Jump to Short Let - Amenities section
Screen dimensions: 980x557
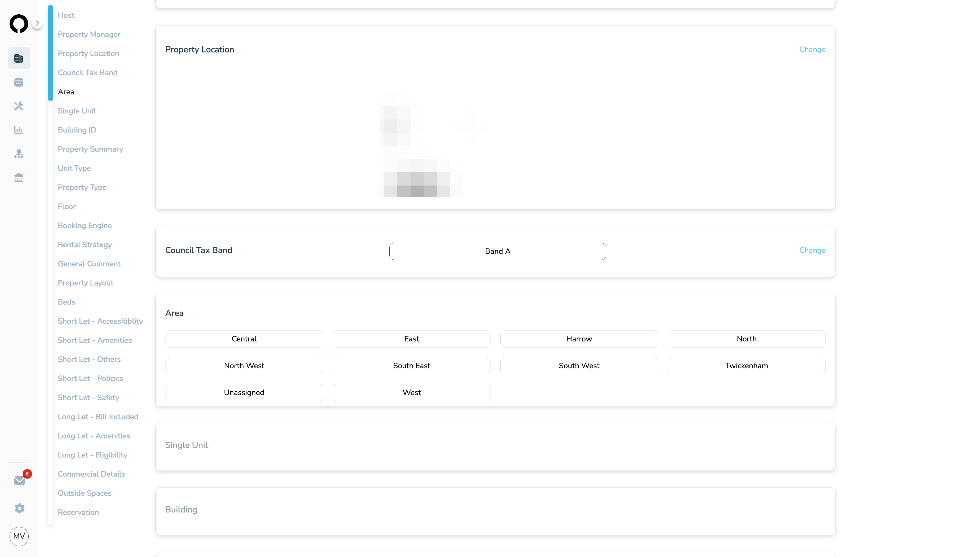point(95,340)
